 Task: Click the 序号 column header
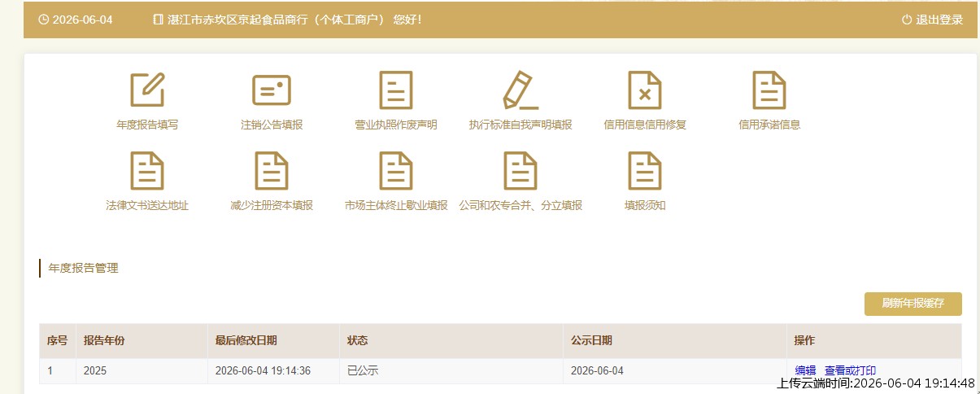click(x=57, y=340)
